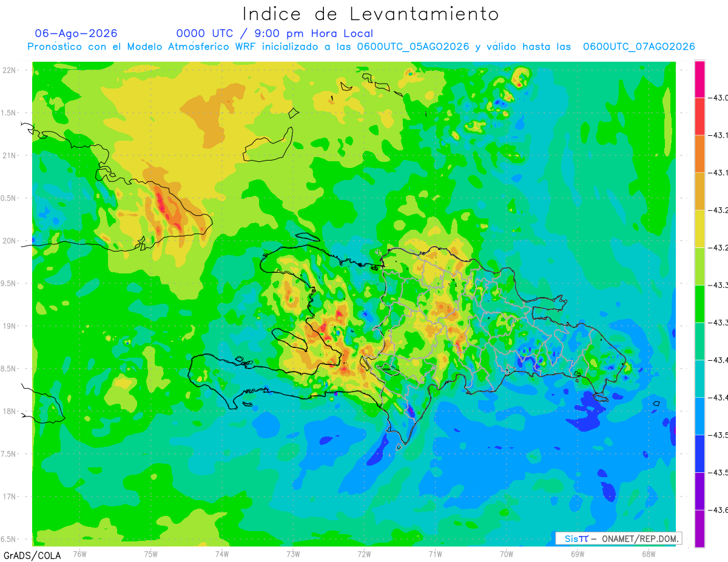This screenshot has height=562, width=728.
Task: Click the '0.5N' latitude label
Action: pos(9,198)
